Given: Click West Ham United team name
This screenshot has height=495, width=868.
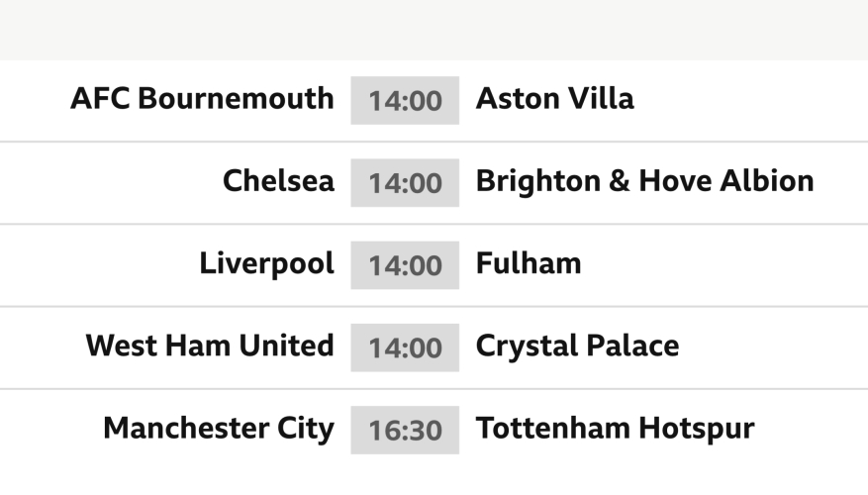Looking at the screenshot, I should click(x=210, y=346).
